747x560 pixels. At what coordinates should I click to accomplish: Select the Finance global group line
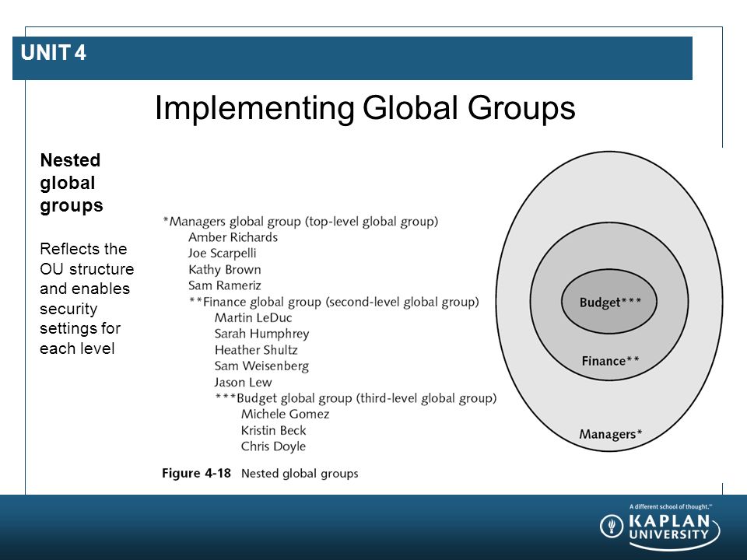[x=334, y=302]
